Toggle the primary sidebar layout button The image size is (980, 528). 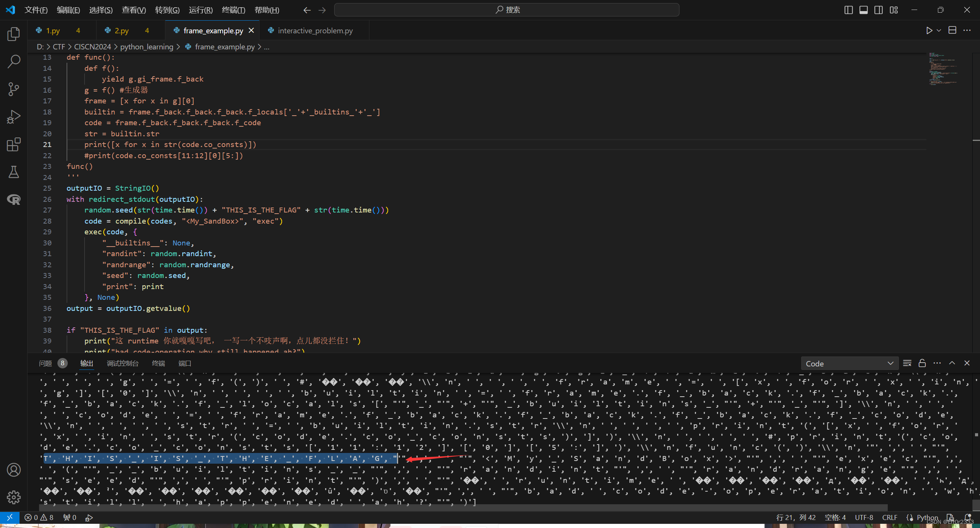click(x=848, y=10)
